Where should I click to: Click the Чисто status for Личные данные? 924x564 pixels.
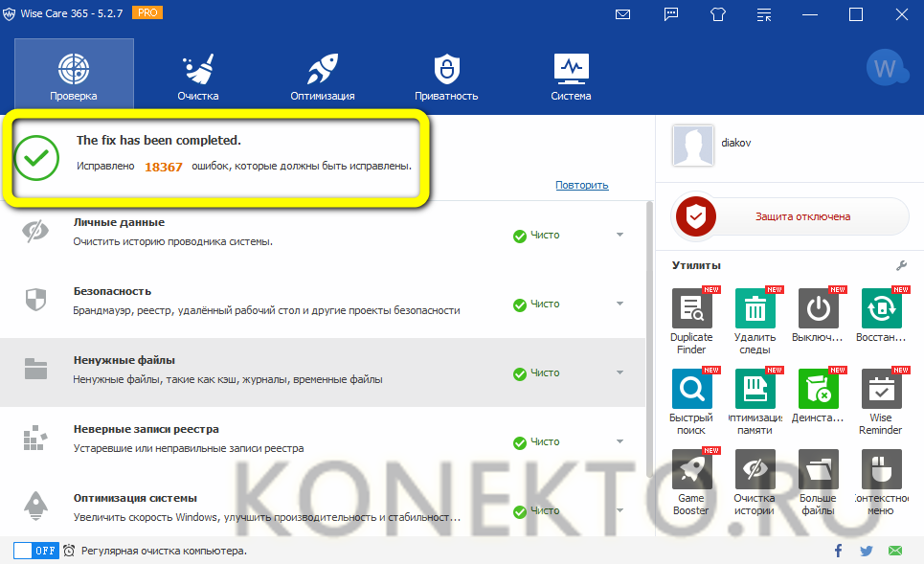pyautogui.click(x=536, y=236)
